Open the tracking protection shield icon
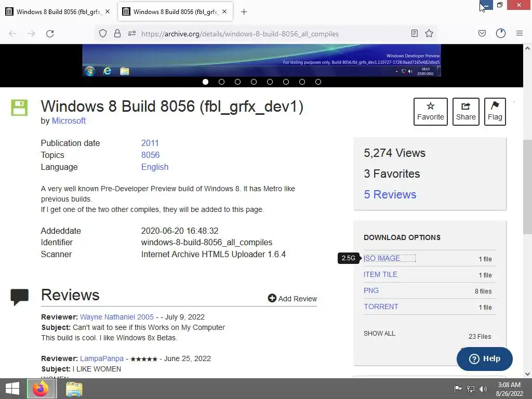The height and width of the screenshot is (399, 532). coord(103,33)
